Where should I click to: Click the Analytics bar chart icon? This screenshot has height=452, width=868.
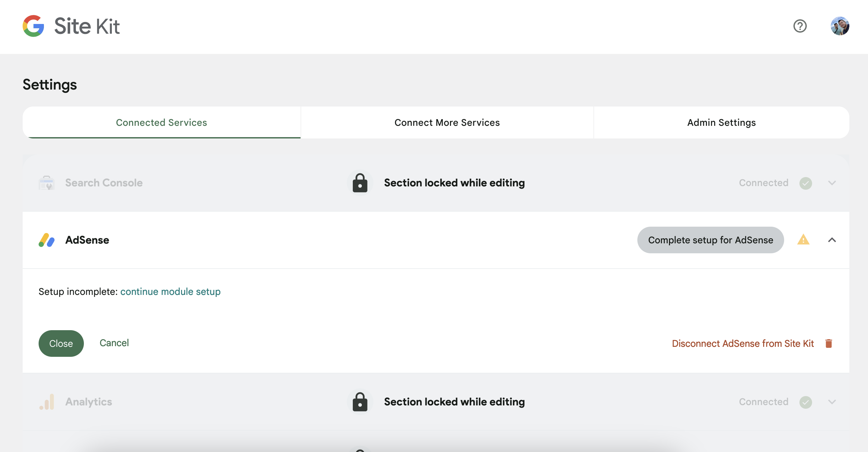pyautogui.click(x=47, y=401)
